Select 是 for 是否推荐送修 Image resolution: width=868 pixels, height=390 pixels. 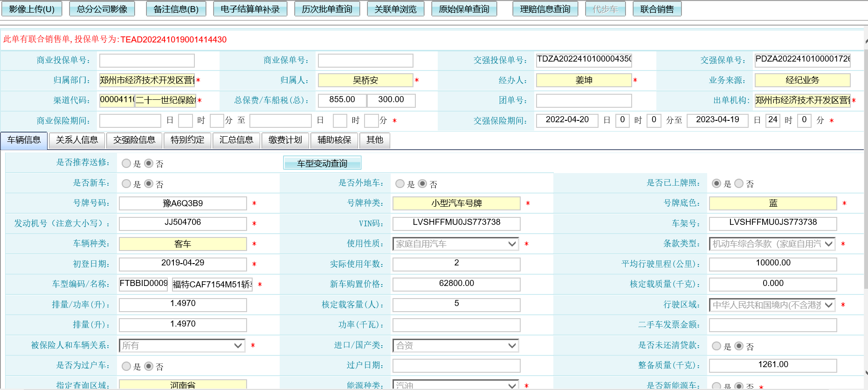(x=126, y=163)
